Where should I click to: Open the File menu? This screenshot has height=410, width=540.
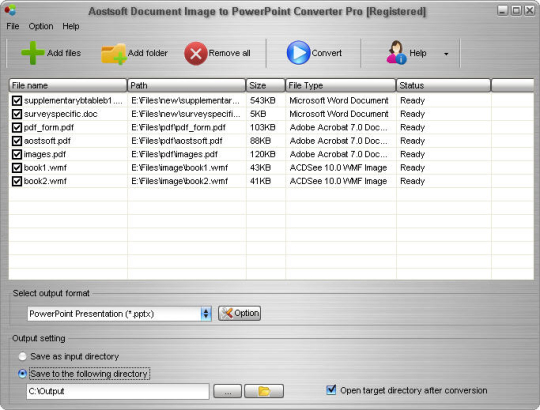[13, 26]
